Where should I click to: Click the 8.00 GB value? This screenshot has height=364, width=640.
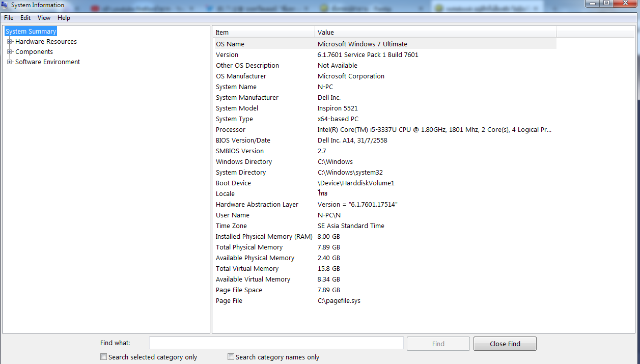pos(329,237)
